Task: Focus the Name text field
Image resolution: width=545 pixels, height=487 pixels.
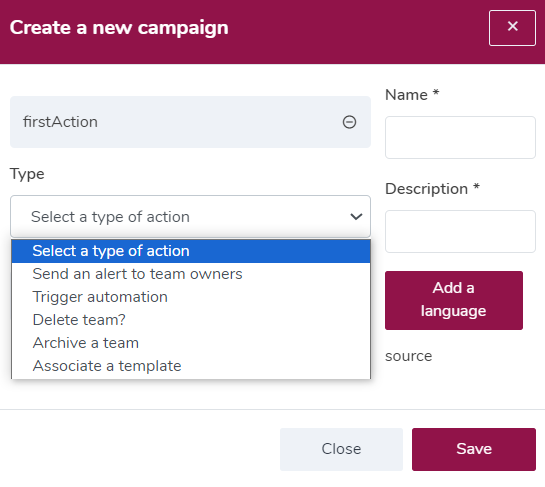Action: (x=460, y=138)
